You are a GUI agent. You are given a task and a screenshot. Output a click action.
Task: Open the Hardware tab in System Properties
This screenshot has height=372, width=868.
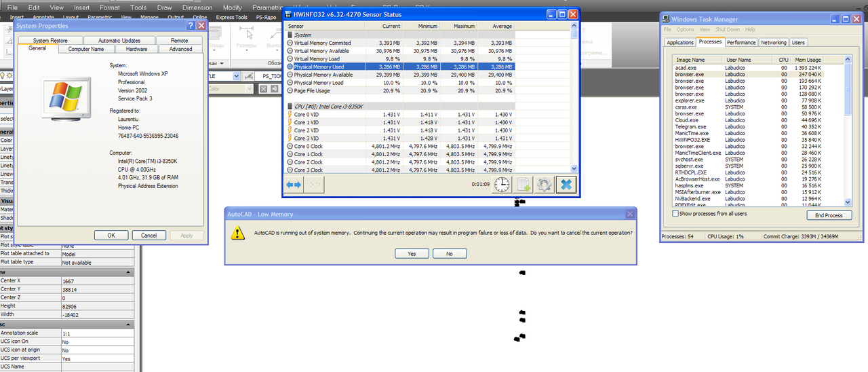[x=136, y=49]
